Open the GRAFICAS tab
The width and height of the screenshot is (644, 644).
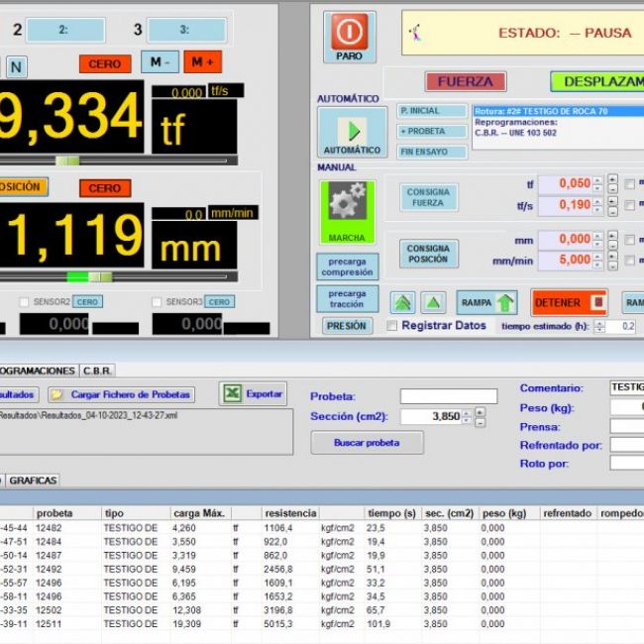click(33, 480)
